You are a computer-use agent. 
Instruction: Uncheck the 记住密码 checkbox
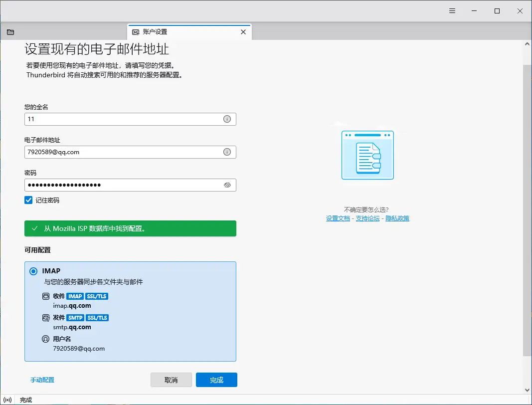point(28,200)
